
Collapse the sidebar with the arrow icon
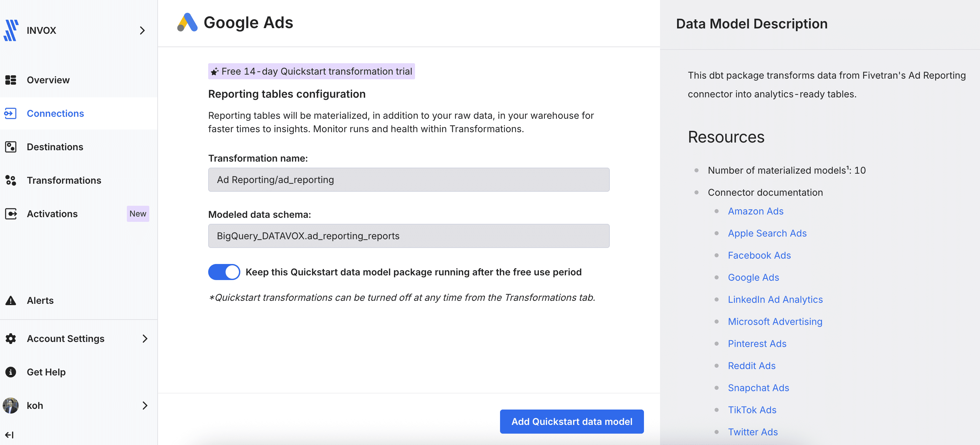point(9,435)
